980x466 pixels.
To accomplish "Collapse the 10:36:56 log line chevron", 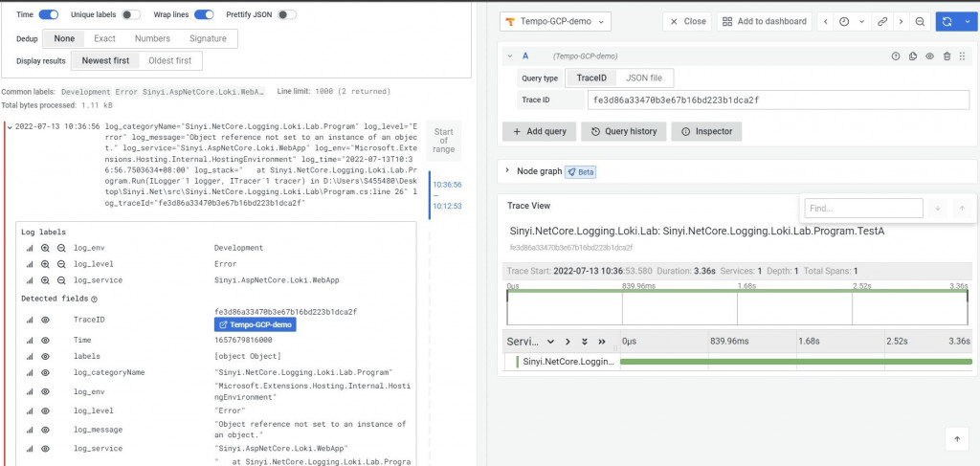I will [x=10, y=126].
